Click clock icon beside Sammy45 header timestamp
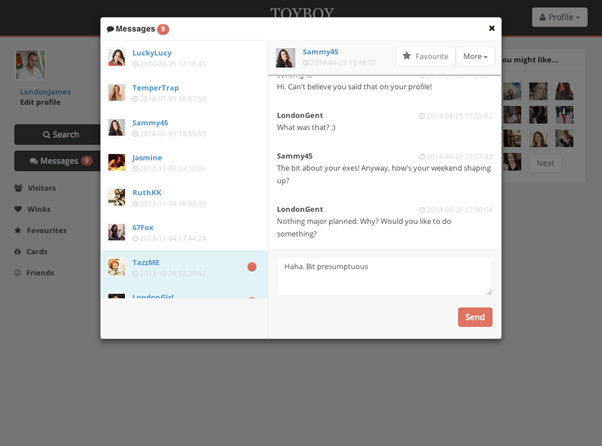The image size is (602, 446). (x=305, y=63)
